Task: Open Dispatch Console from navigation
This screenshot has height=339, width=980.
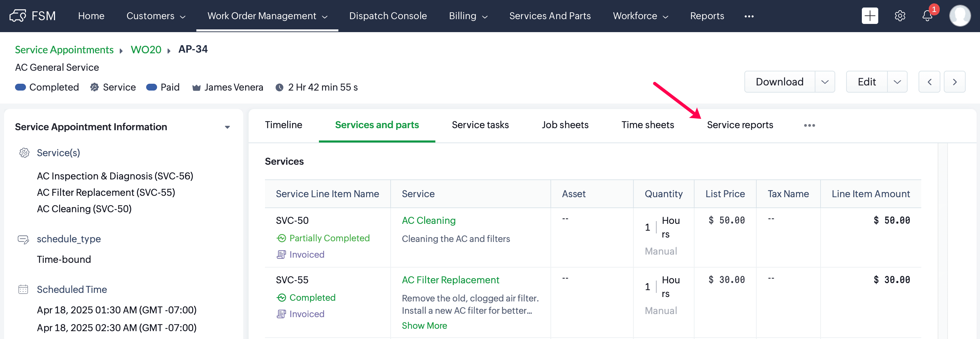Action: (x=388, y=16)
